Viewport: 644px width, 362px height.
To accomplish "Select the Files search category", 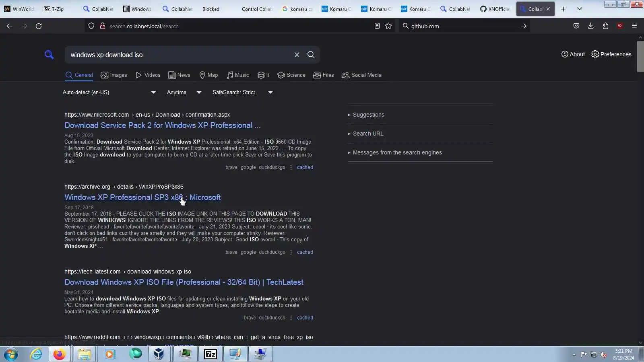I will (x=323, y=75).
